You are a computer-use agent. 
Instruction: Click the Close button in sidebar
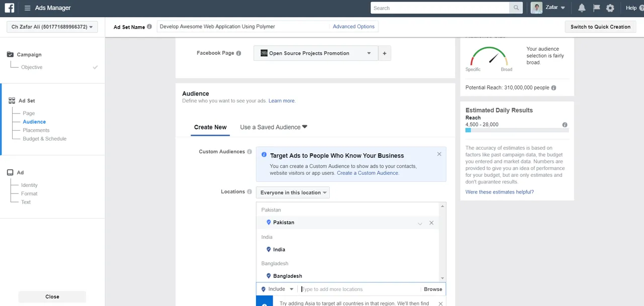[52, 296]
